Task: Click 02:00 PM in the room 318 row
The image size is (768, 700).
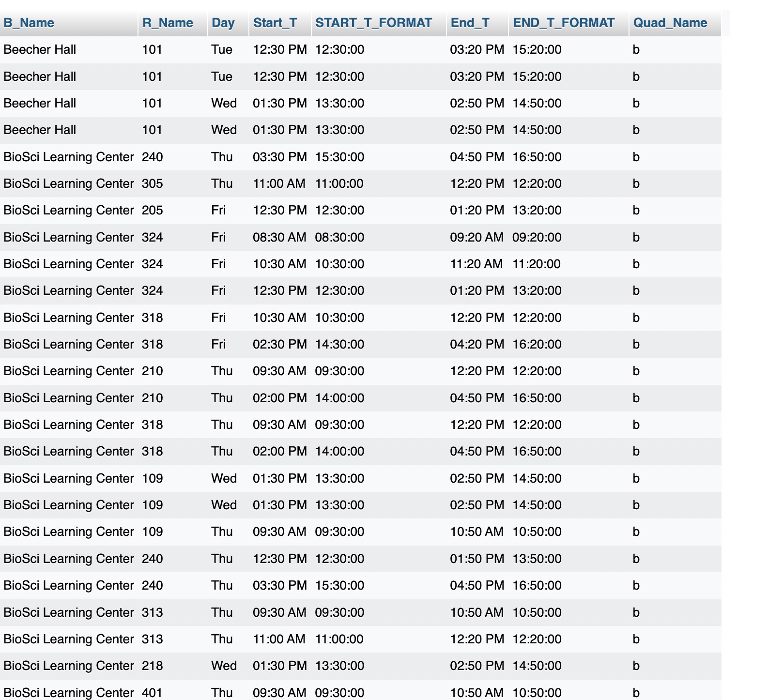Action: [x=280, y=451]
